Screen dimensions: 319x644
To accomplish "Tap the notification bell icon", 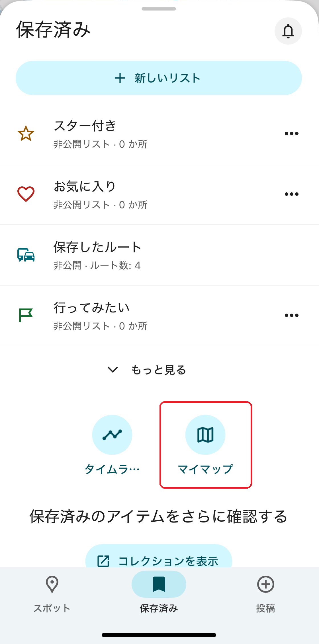I will pyautogui.click(x=288, y=31).
